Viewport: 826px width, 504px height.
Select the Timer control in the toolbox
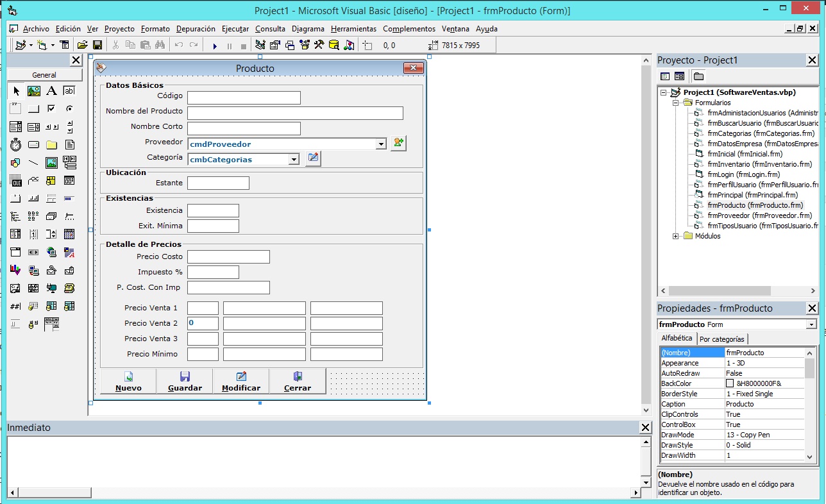[x=15, y=145]
